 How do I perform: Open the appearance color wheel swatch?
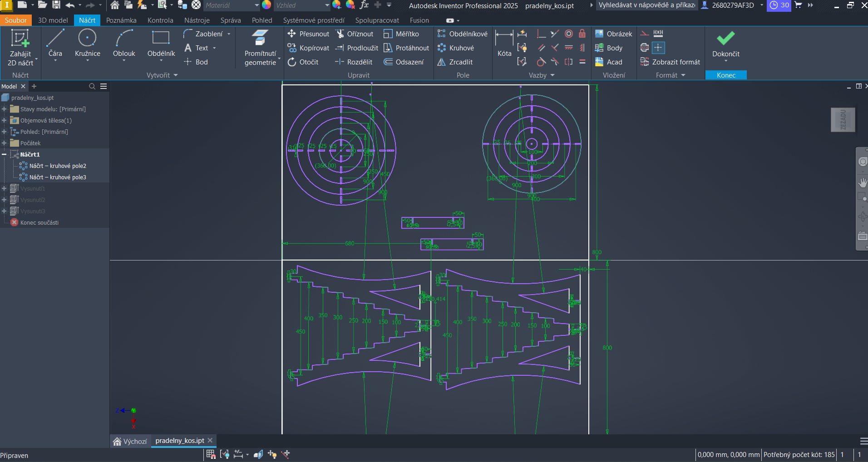(266, 5)
